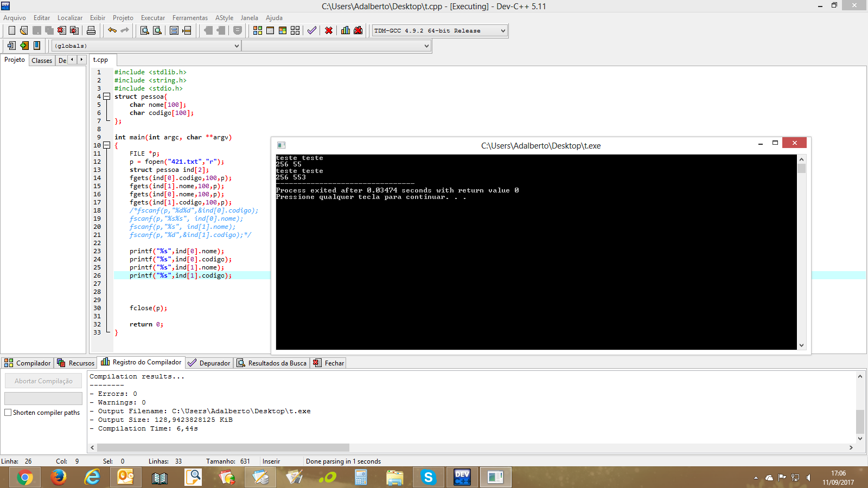Switch to the Recursos bottom tab
This screenshot has width=868, height=488.
click(x=76, y=363)
